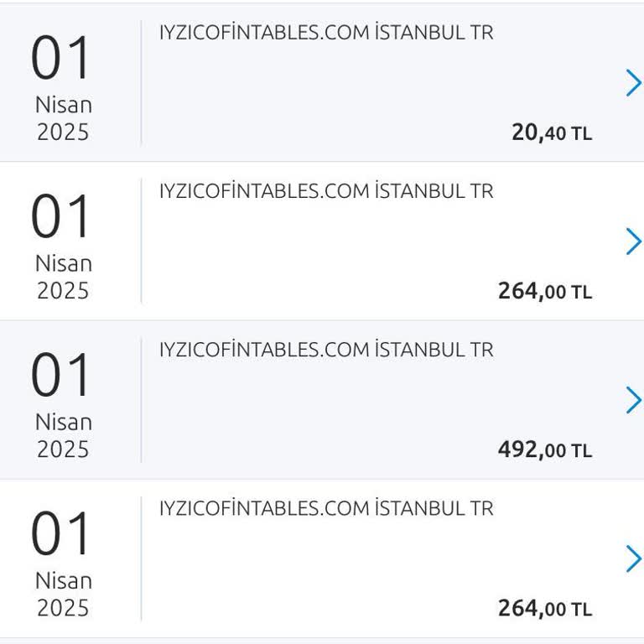Tap the chevron arrow on the 492,00 TL row
The width and height of the screenshot is (644, 644).
[x=633, y=401]
